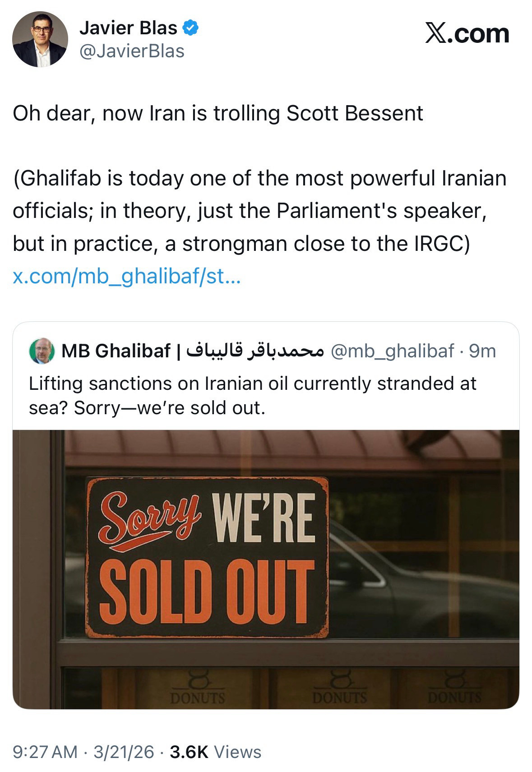Click the orange 'SOLD OUT' lettering

point(207,592)
